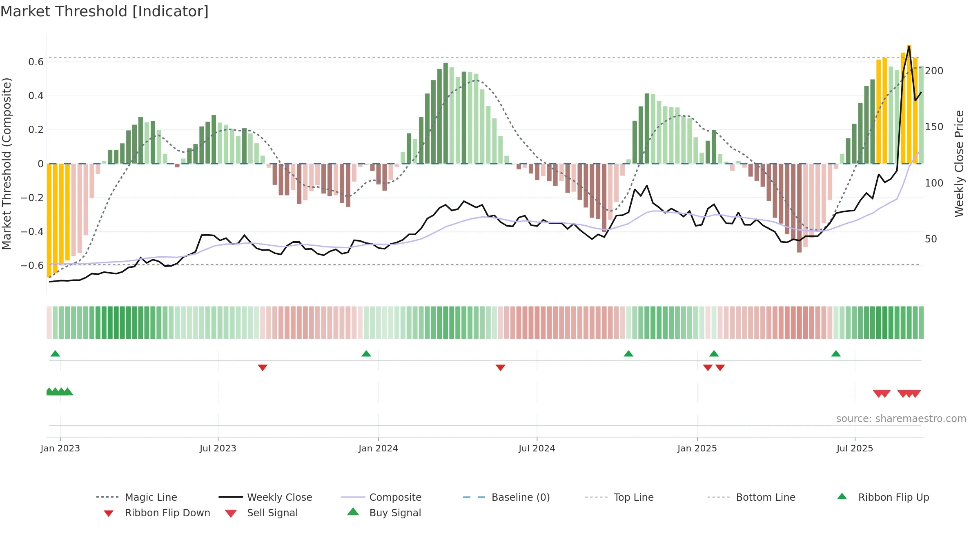Click the Market Threshold [Indicator] chart title
Screen dimensions: 980x551
coord(105,11)
